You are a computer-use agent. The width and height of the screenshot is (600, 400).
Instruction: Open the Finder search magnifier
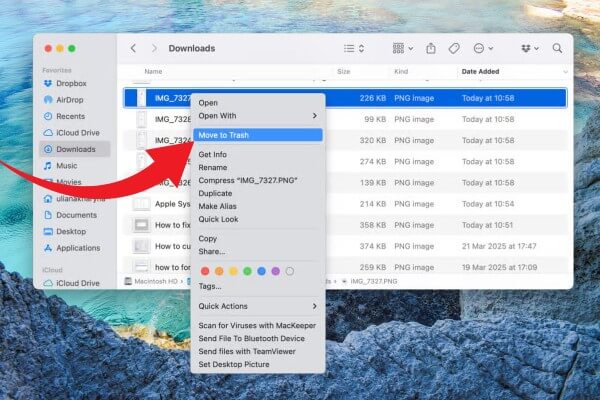(x=558, y=48)
